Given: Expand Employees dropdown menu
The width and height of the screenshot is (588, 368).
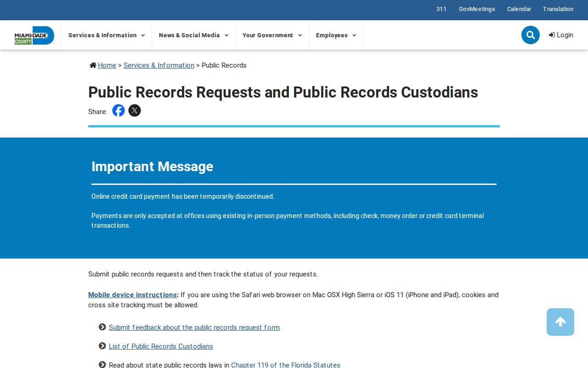Looking at the screenshot, I should pyautogui.click(x=336, y=35).
